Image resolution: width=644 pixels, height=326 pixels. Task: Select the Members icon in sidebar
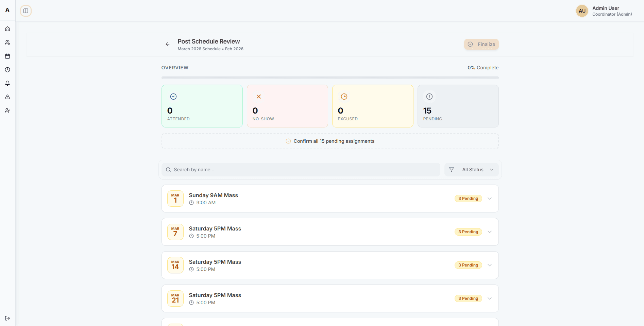[7, 42]
